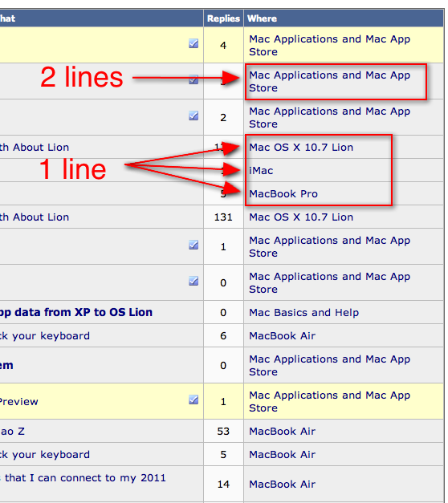Open MacBook Air link in the 5-replies keyboard row

coord(283,454)
